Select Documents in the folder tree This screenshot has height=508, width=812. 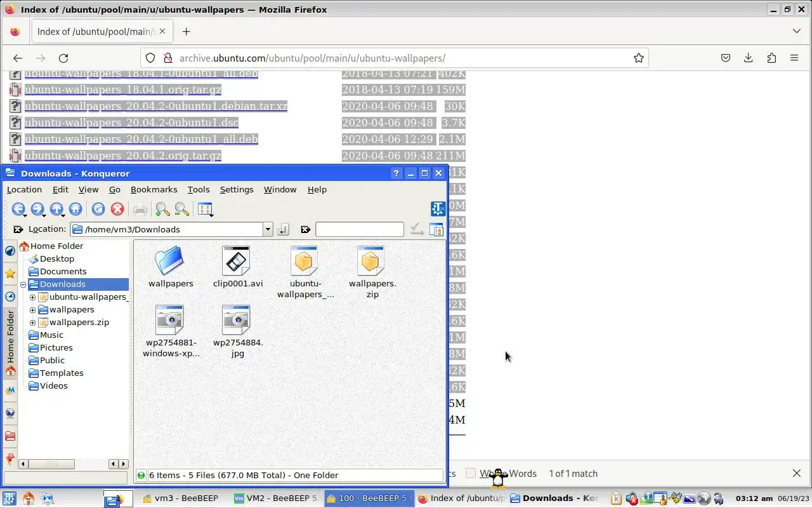point(63,271)
